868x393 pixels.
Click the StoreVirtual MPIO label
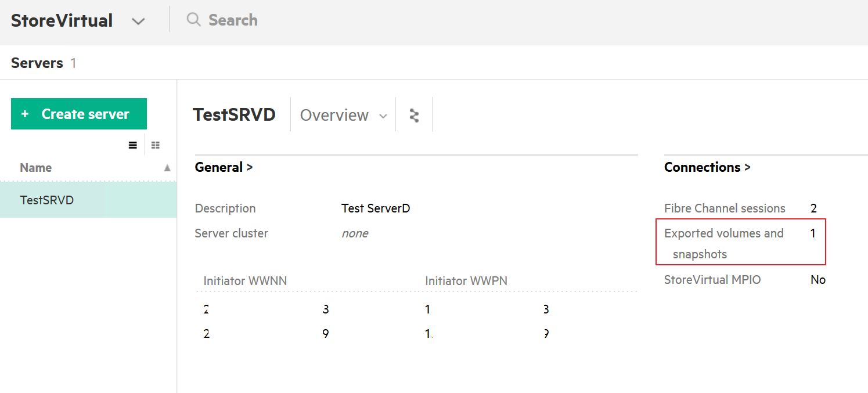pyautogui.click(x=712, y=280)
